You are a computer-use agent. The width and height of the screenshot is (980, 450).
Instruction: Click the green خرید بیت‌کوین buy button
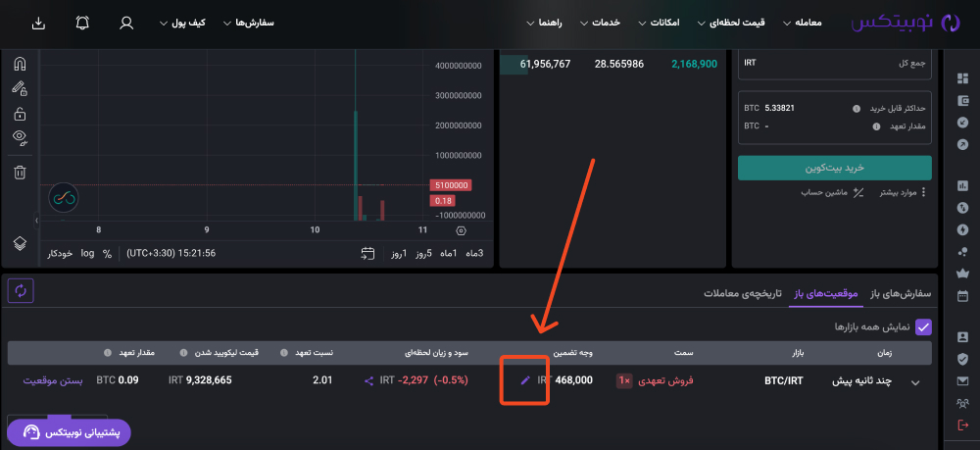point(834,168)
